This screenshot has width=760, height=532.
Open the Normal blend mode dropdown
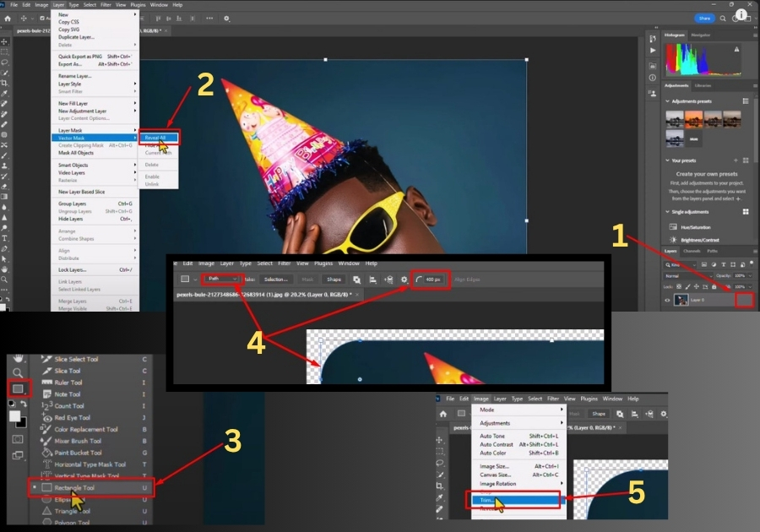click(688, 275)
